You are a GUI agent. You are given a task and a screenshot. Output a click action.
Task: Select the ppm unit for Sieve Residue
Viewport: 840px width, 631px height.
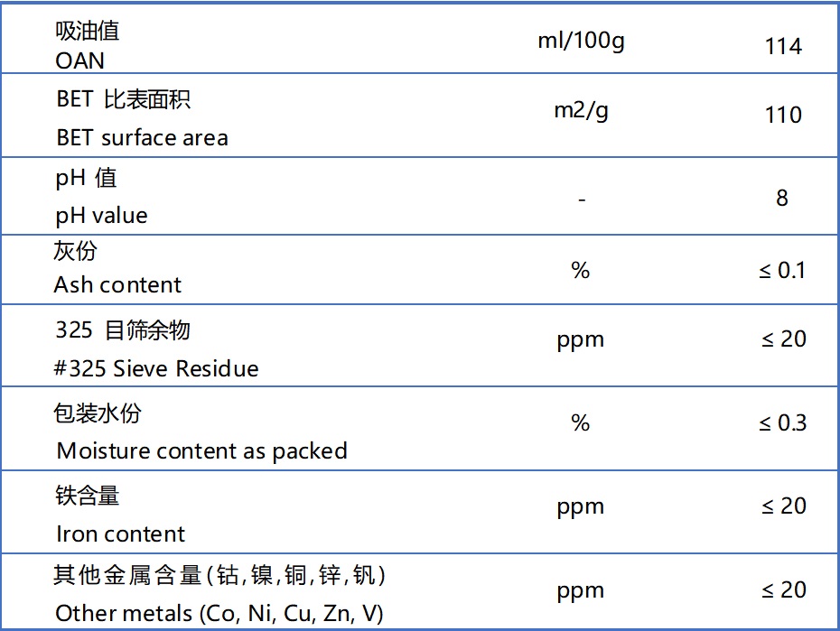581,339
